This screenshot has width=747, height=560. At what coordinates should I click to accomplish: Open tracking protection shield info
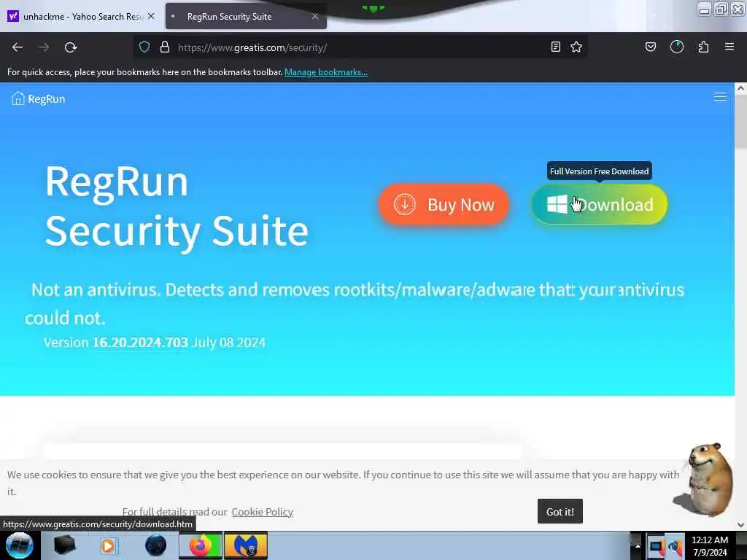coord(144,47)
